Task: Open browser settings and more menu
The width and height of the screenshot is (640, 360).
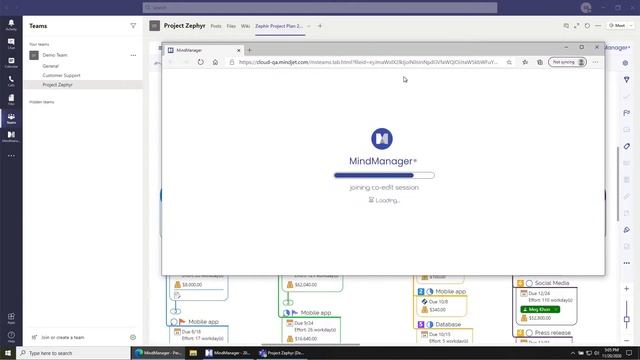Action: pyautogui.click(x=596, y=62)
